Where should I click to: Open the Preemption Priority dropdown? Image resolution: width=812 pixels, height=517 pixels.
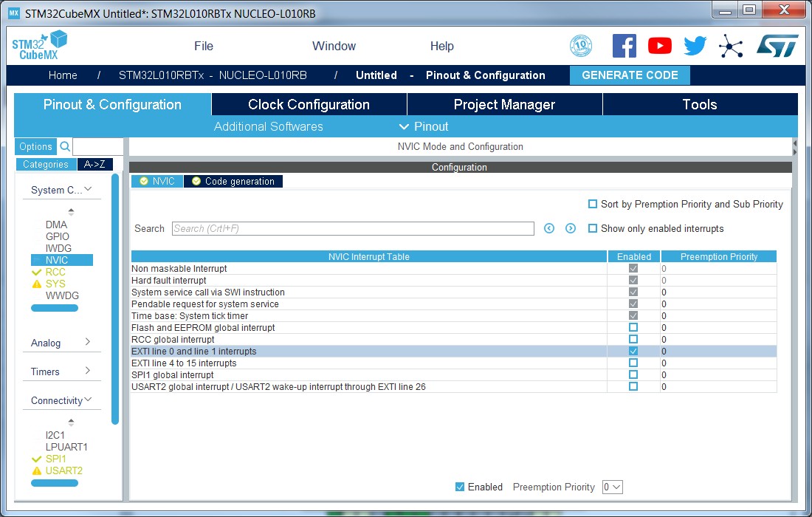pos(612,487)
